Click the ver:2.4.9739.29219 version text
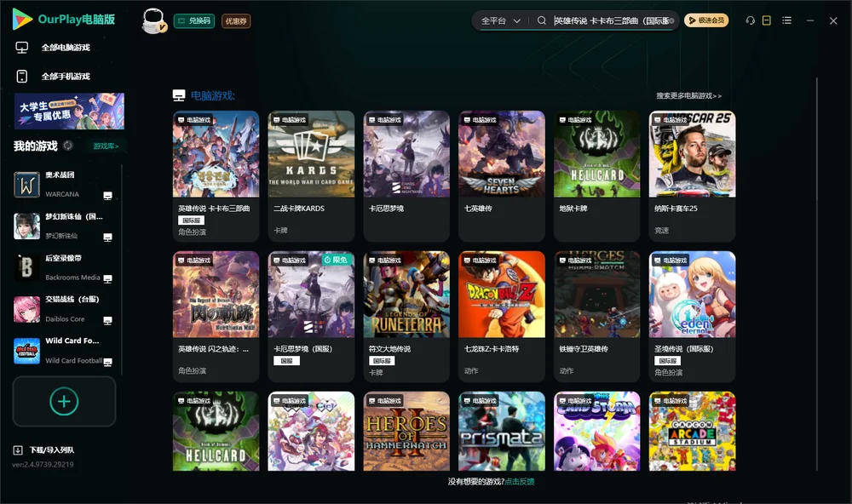 click(43, 465)
